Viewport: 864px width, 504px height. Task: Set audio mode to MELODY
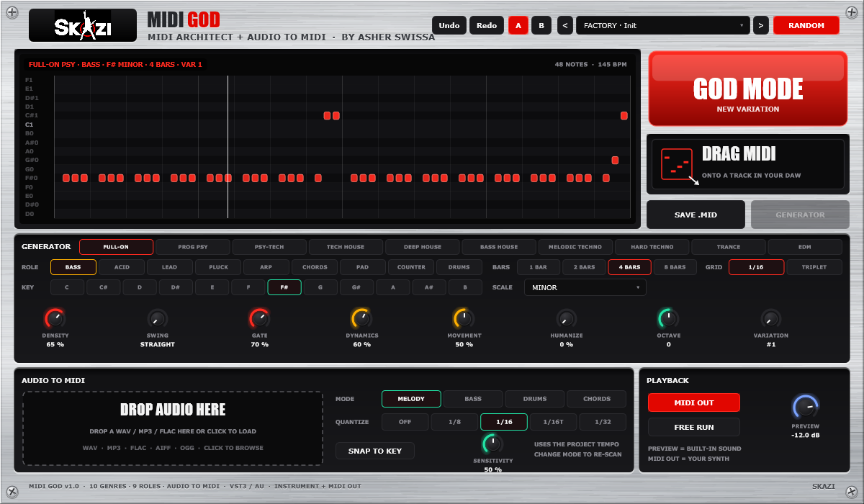coord(411,399)
